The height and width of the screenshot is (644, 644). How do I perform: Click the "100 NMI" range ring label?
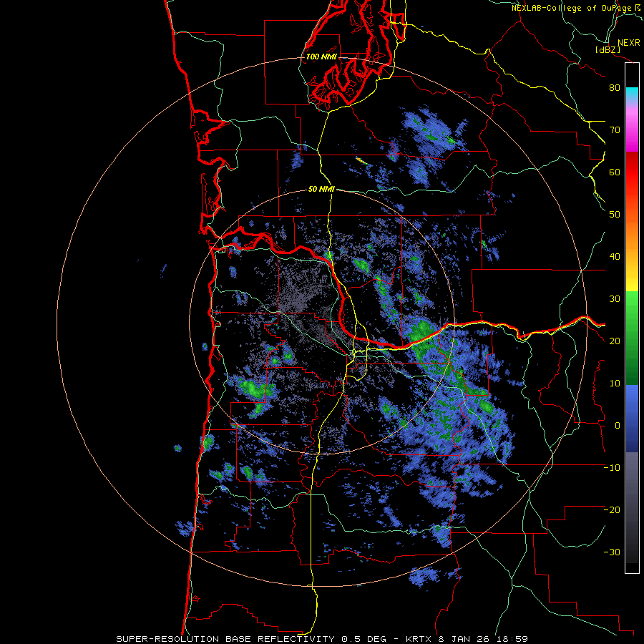[321, 57]
